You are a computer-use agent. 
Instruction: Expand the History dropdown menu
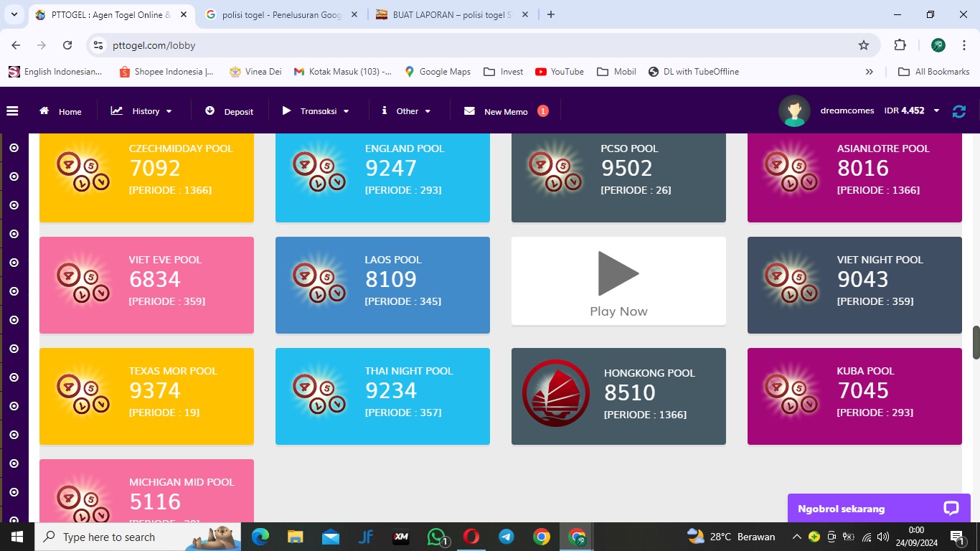pos(142,111)
